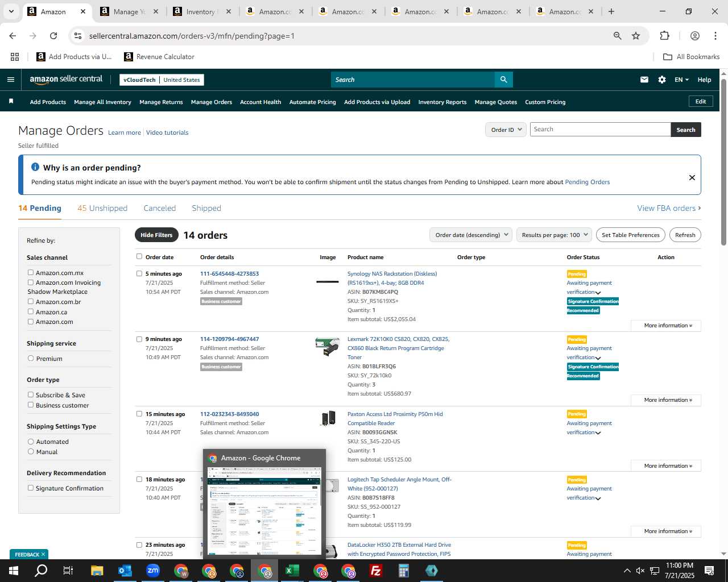Select Manual shipping settings type
Image resolution: width=728 pixels, height=582 pixels.
pos(31,451)
